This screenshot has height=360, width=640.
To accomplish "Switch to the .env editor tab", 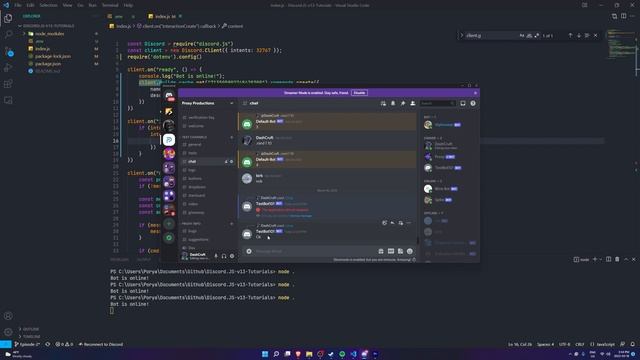I will pyautogui.click(x=118, y=16).
